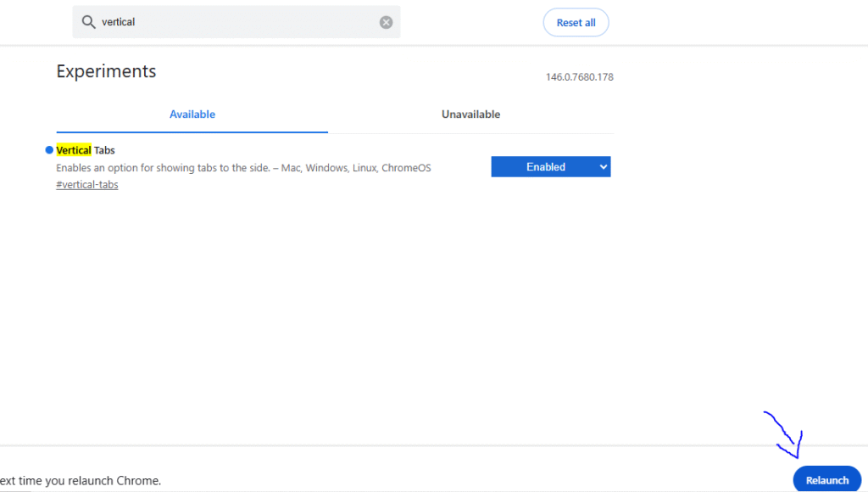Click the "relaunch Chrome" notice message
The height and width of the screenshot is (492, 868).
81,480
